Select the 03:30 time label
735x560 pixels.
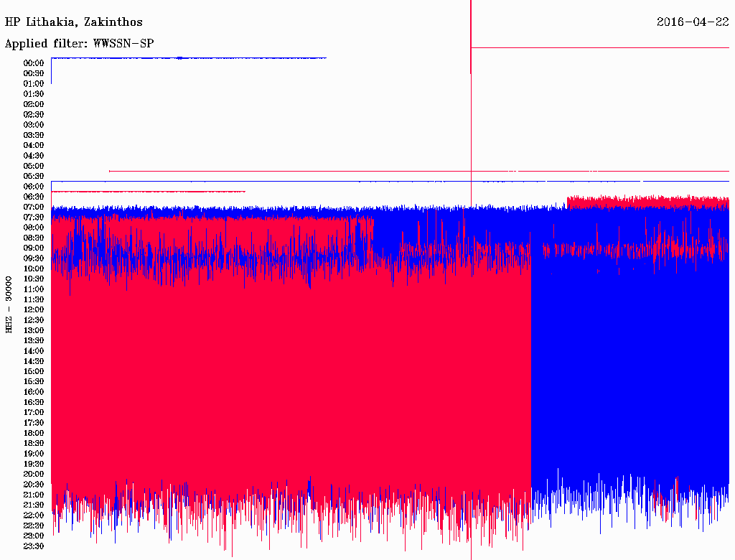pyautogui.click(x=34, y=135)
